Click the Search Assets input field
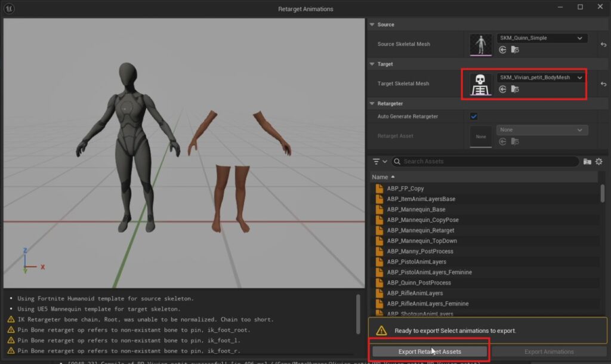 coord(489,161)
